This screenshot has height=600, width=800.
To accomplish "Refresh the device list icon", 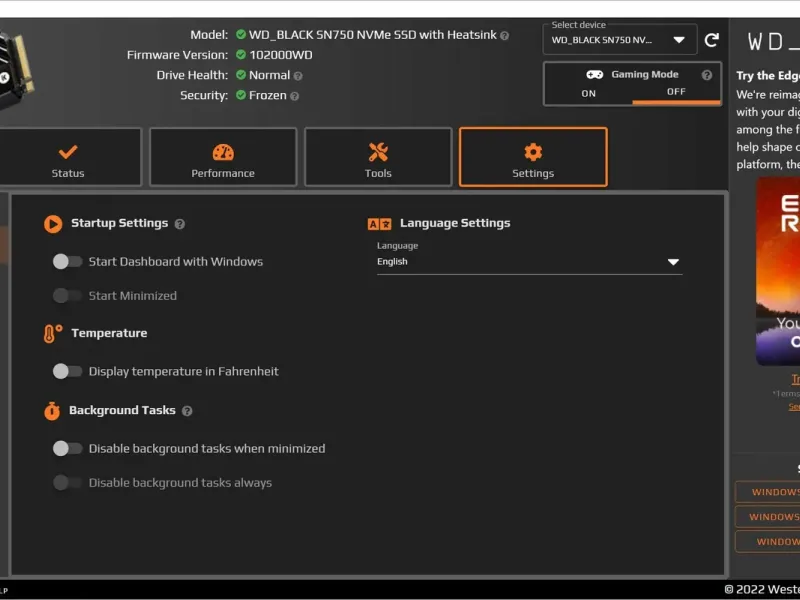I will (712, 40).
